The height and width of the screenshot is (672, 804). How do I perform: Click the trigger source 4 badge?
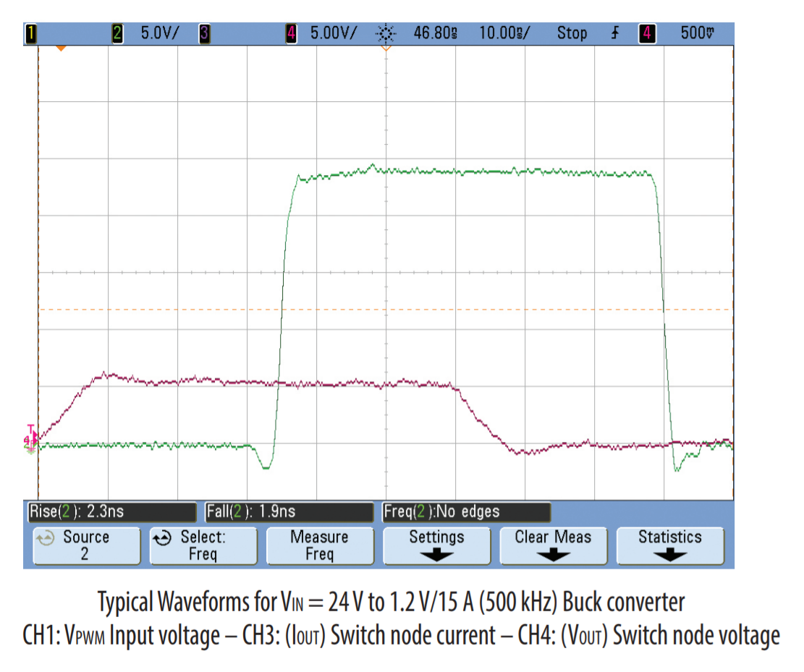645,33
